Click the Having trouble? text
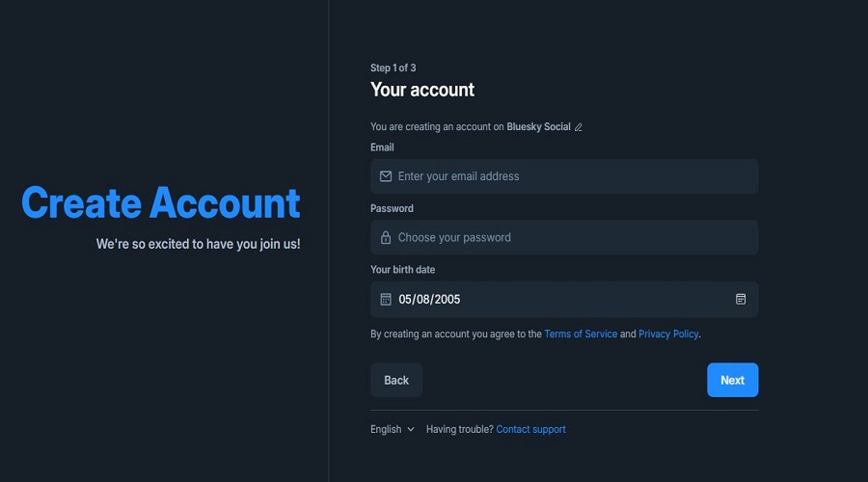The height and width of the screenshot is (482, 868). click(459, 429)
